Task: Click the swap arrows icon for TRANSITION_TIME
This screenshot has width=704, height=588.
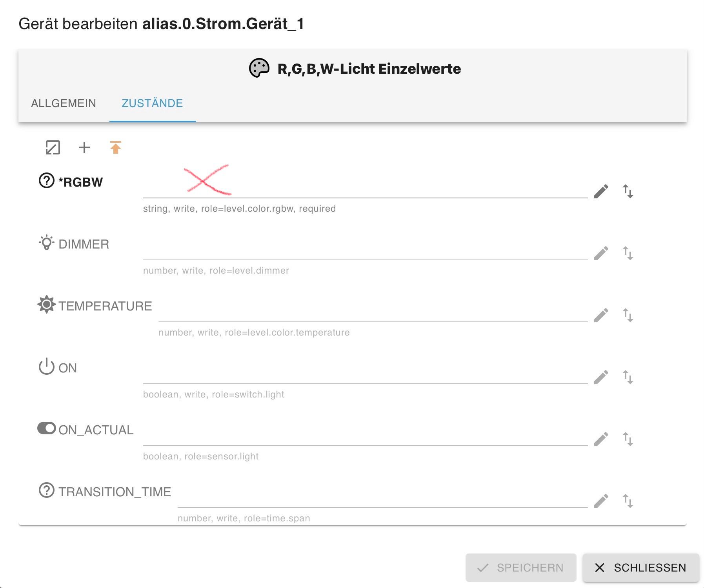Action: point(628,501)
